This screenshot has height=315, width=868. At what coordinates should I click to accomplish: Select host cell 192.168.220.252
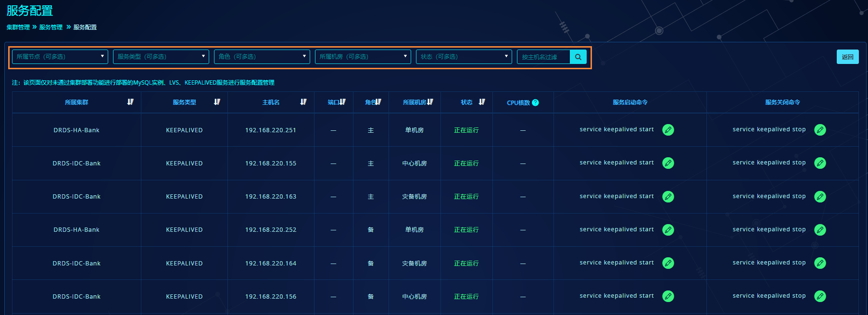[x=271, y=230]
